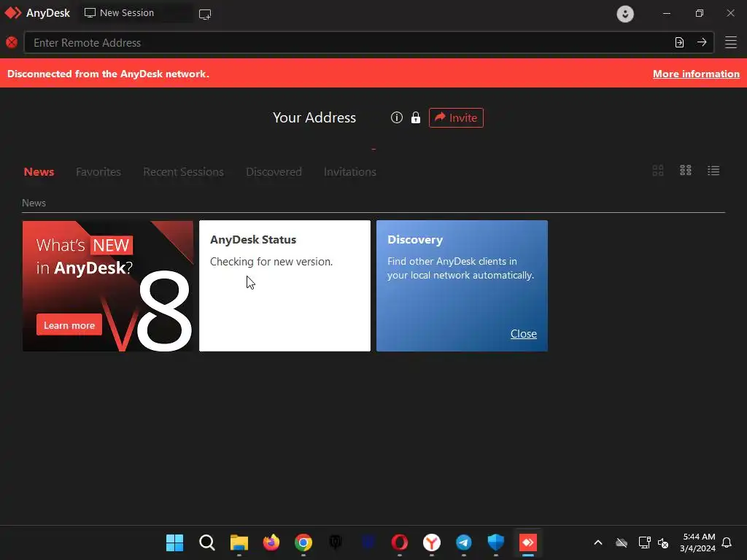
Task: Click the 'Your Address' label
Action: coord(314,117)
